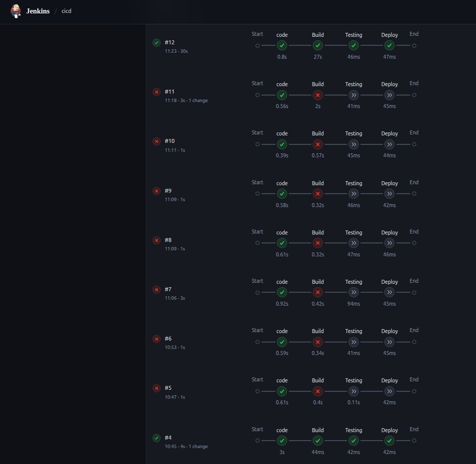Select the Deploy stage of build #4
The width and height of the screenshot is (476, 464).
point(389,441)
